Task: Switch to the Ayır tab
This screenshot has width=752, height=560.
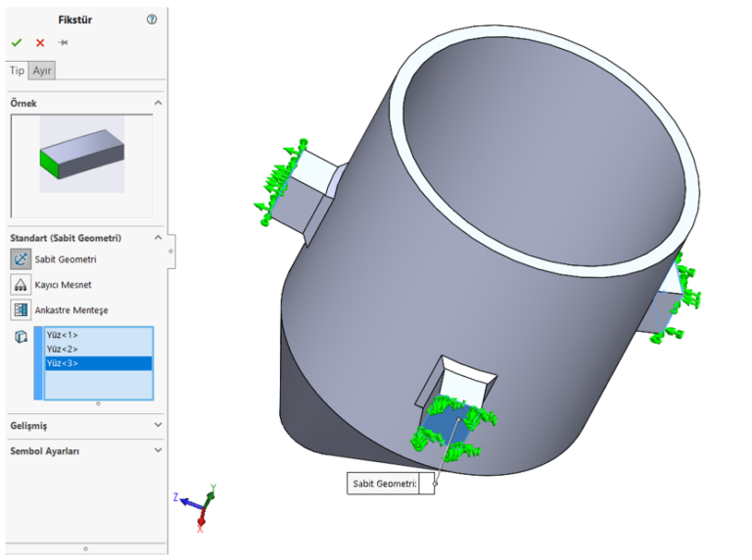Action: coord(42,70)
